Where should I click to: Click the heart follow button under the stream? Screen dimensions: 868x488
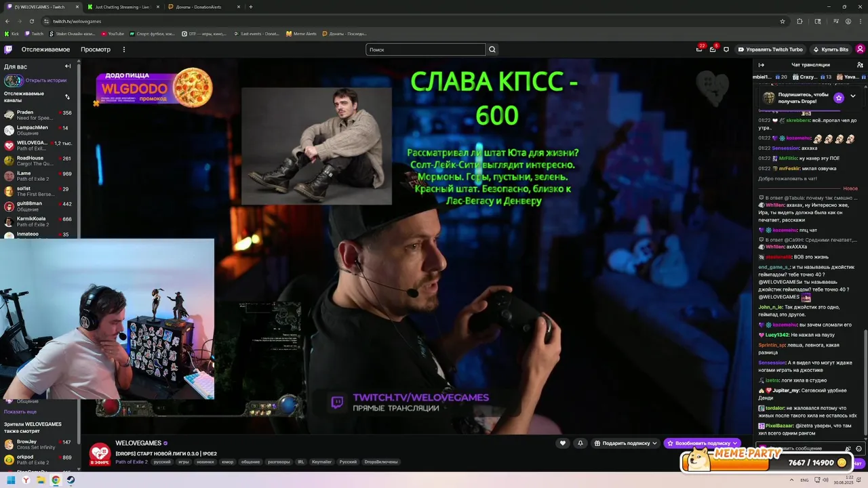[562, 443]
